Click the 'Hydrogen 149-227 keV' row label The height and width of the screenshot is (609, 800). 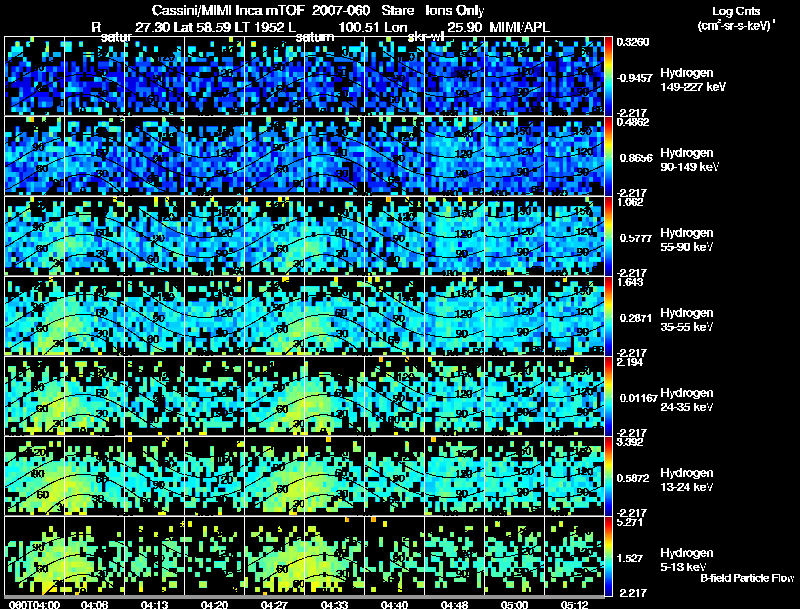(x=693, y=80)
